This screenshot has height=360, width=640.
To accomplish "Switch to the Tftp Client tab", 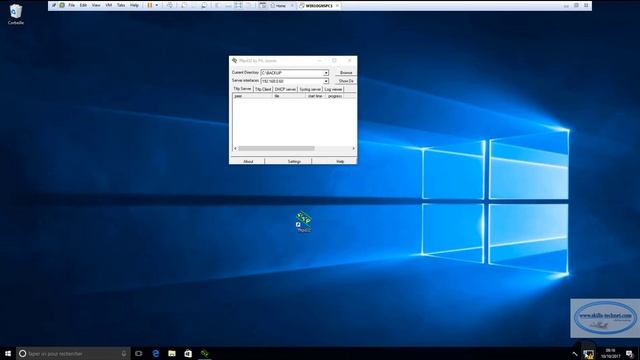I will coord(263,89).
